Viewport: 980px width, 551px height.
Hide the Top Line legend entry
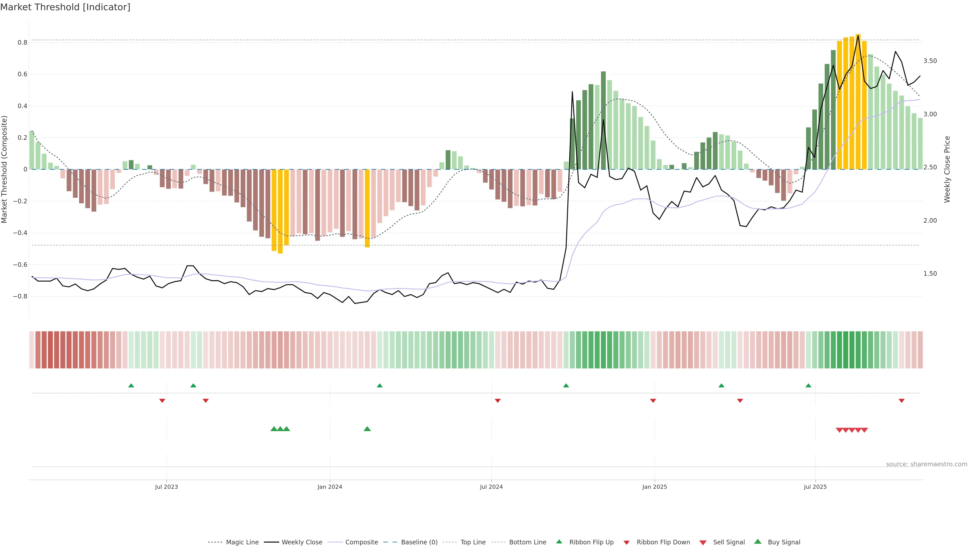tap(473, 542)
